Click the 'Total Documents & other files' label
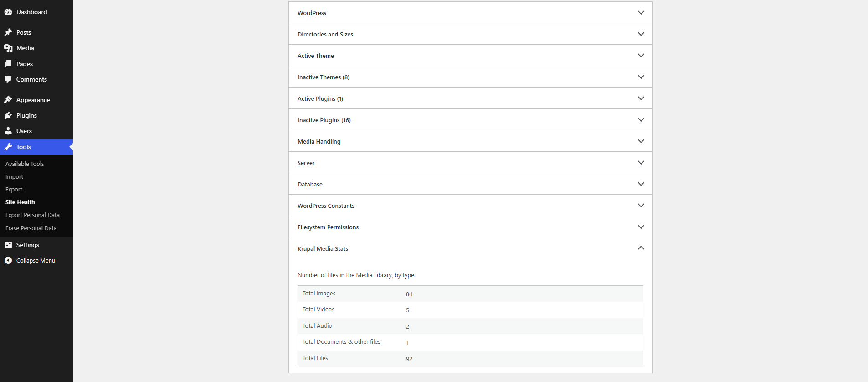Viewport: 868px width, 382px height. pos(341,342)
